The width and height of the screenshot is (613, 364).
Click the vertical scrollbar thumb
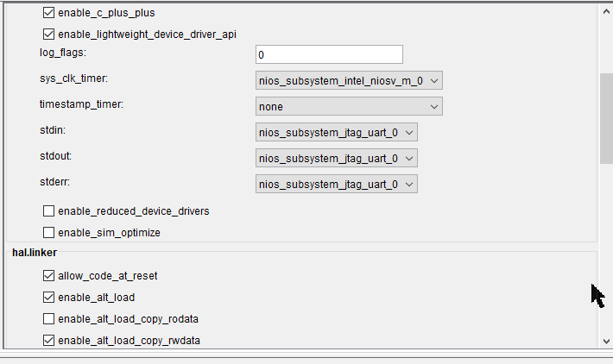[x=606, y=117]
